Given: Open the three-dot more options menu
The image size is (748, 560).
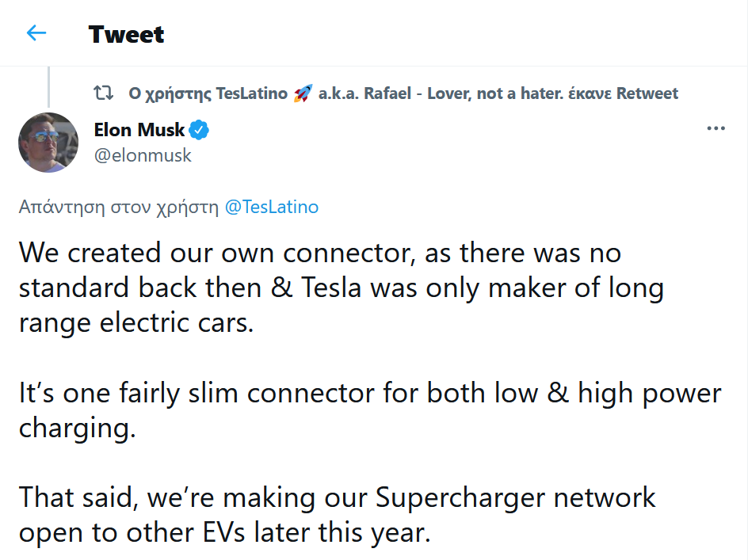Looking at the screenshot, I should 716,129.
